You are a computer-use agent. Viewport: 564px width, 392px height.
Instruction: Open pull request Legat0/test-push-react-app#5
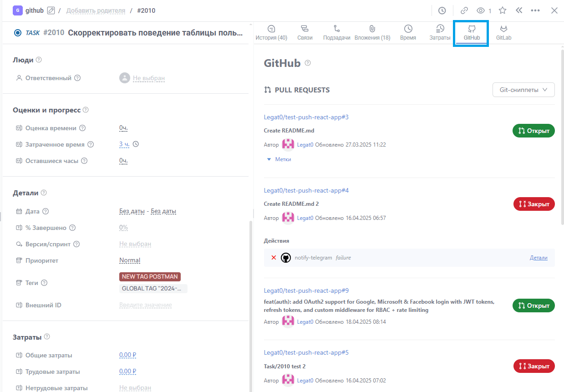click(x=306, y=352)
